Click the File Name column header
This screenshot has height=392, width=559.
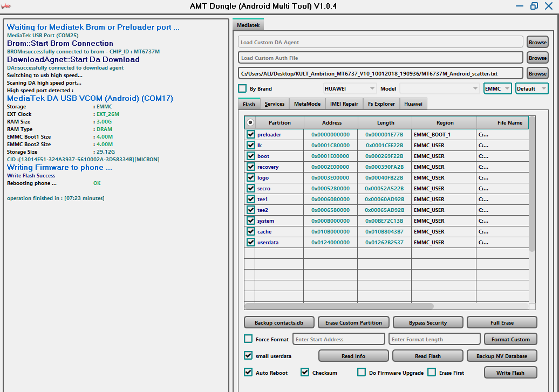tap(503, 122)
